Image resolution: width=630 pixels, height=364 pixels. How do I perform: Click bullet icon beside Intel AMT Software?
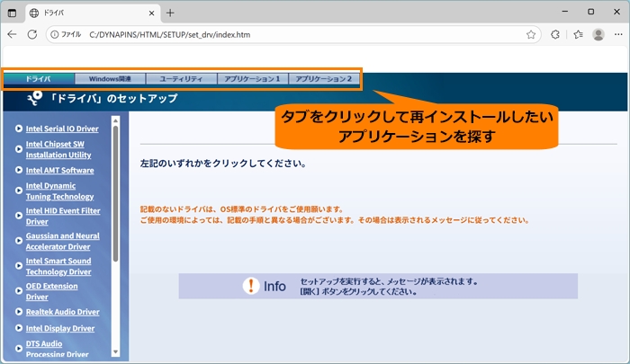(x=19, y=170)
